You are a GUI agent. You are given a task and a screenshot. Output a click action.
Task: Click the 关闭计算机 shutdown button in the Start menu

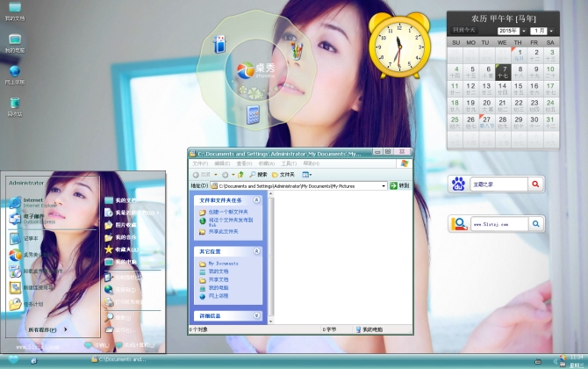tap(136, 345)
